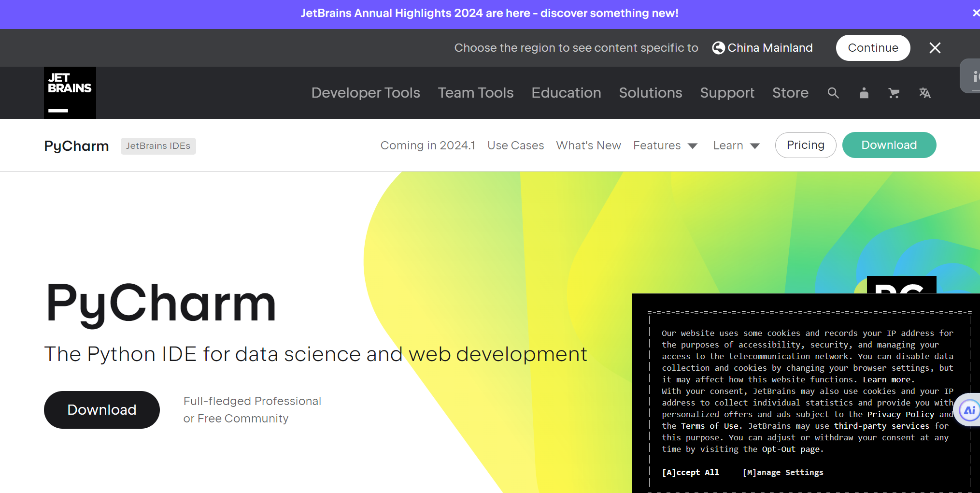Open the Team Tools menu
The height and width of the screenshot is (493, 980).
click(x=476, y=93)
